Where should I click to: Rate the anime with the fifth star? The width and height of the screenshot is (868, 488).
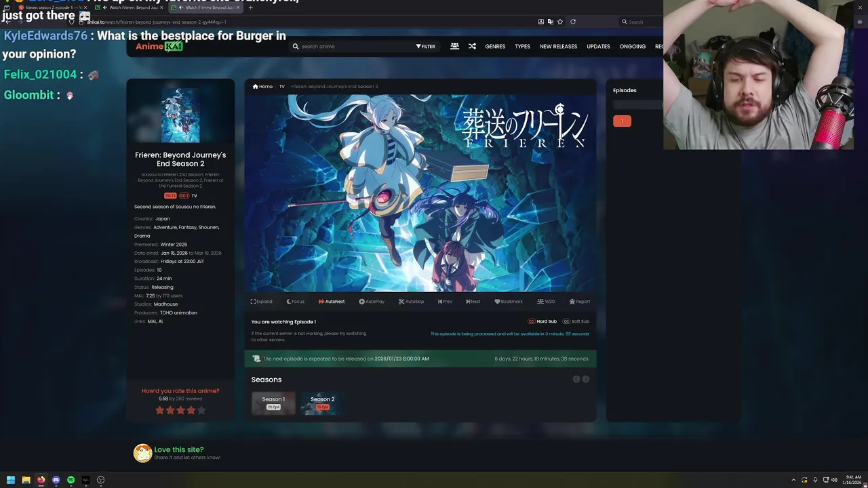point(201,410)
